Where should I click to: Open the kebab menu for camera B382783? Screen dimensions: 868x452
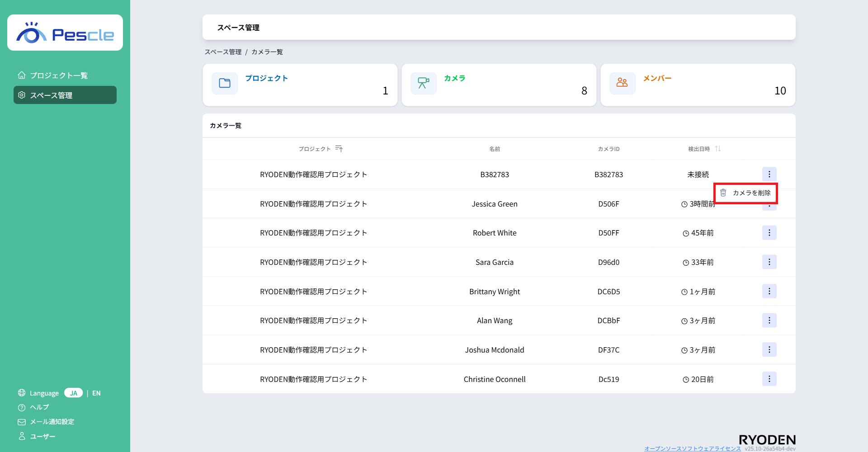(769, 174)
